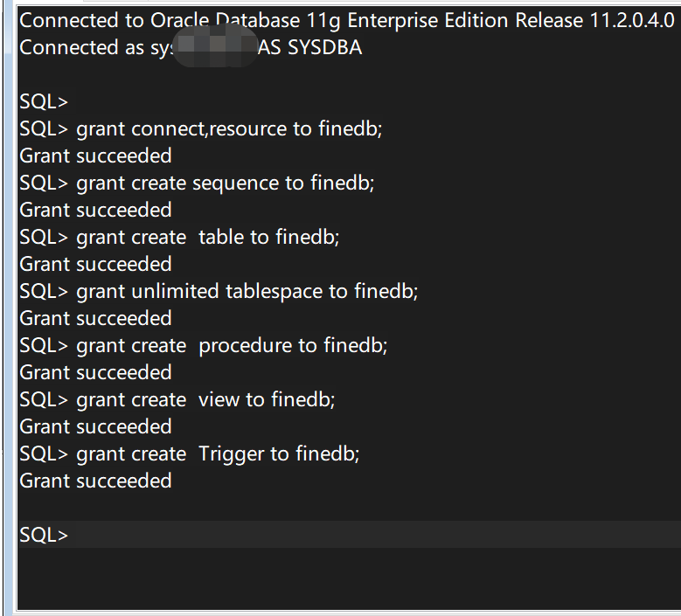The height and width of the screenshot is (616, 681).
Task: Click 'Grant succeeded' under the create Trigger command
Action: point(95,481)
